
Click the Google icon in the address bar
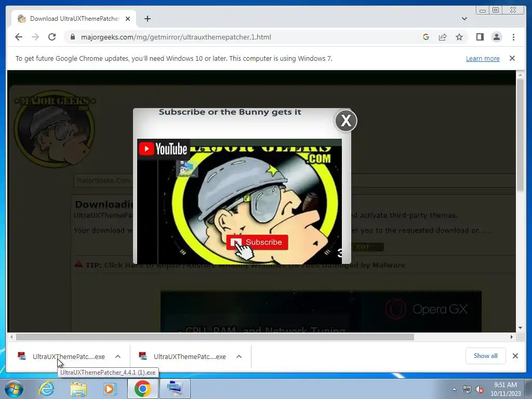(426, 37)
